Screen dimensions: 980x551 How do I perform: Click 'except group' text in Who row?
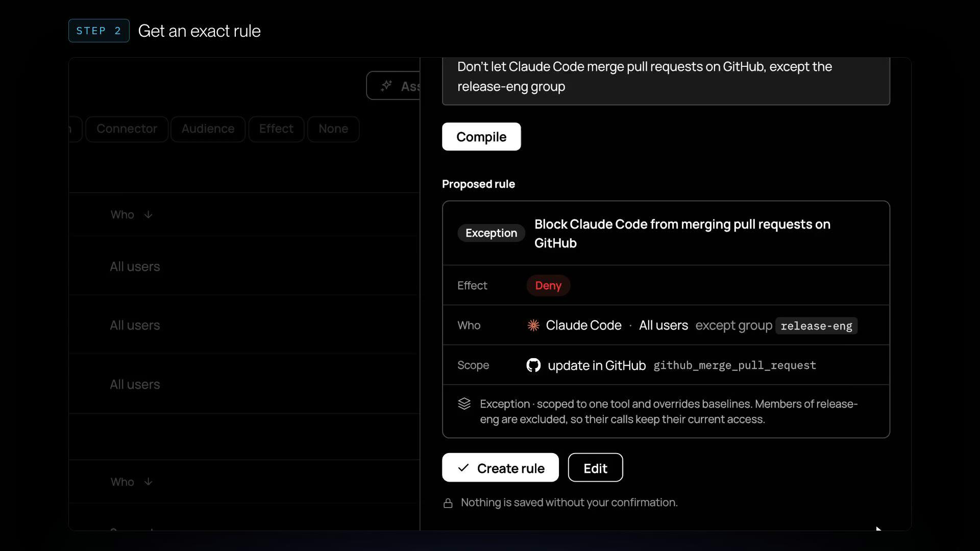point(734,325)
